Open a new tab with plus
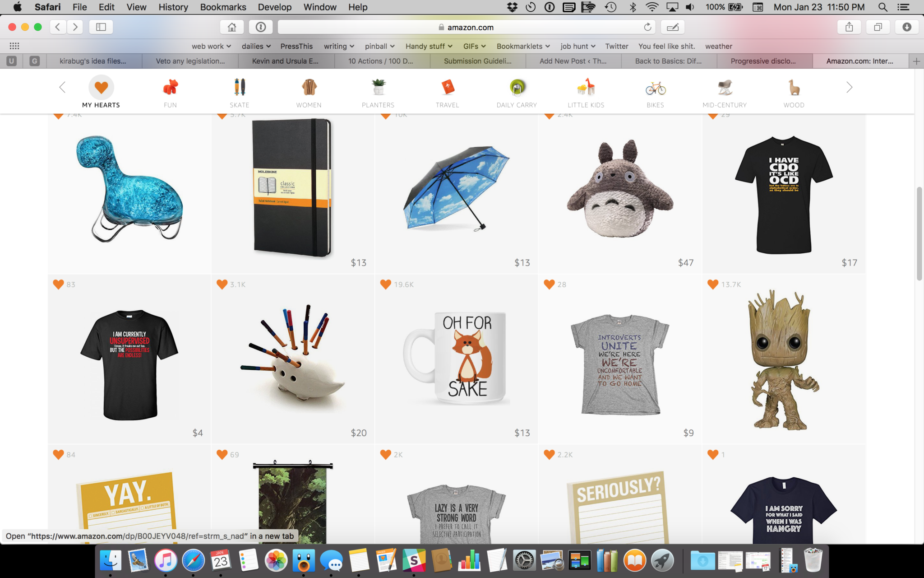This screenshot has width=924, height=578. (916, 61)
